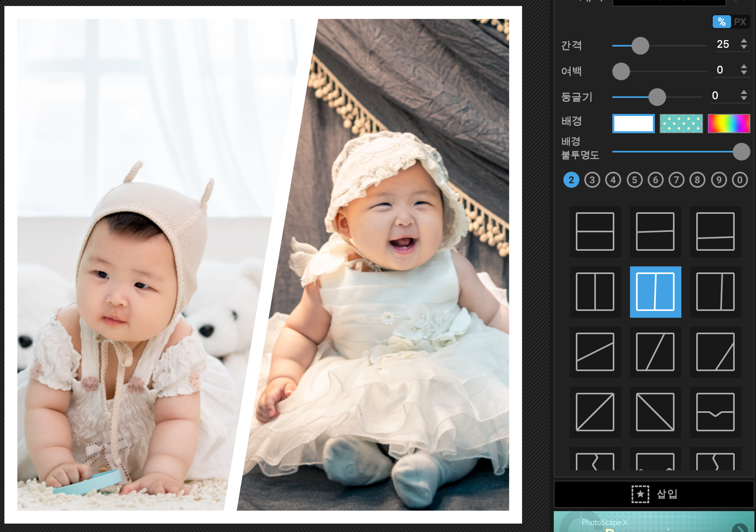Increase the 간격 spacing value

[744, 41]
